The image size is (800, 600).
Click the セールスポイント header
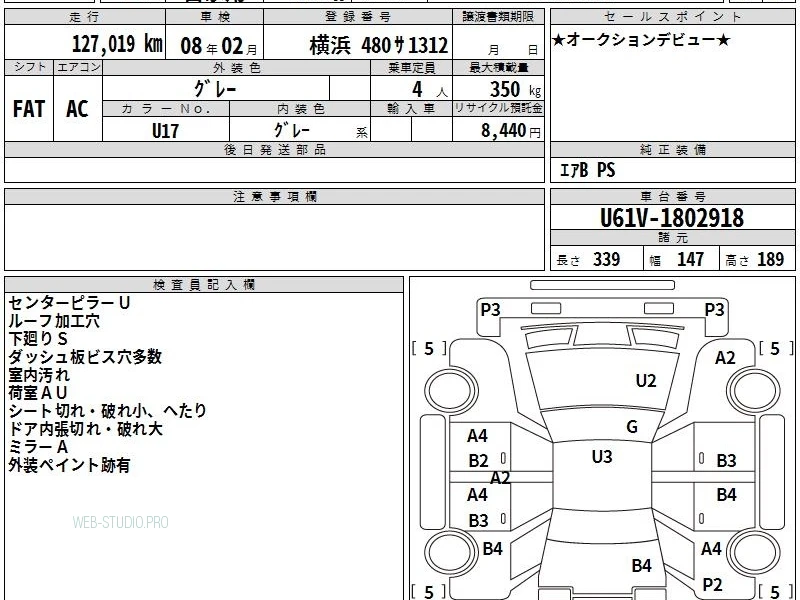click(x=673, y=17)
